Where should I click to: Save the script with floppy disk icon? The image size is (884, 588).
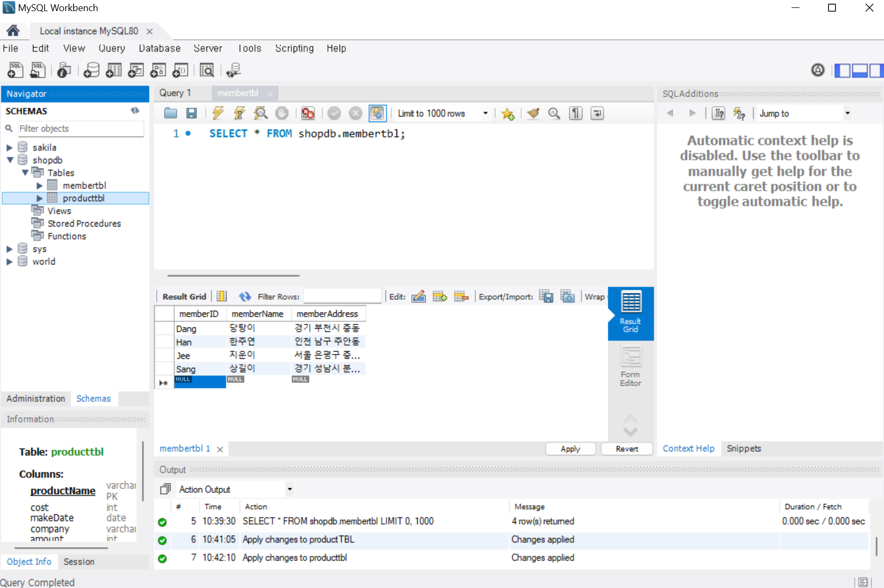tap(192, 113)
